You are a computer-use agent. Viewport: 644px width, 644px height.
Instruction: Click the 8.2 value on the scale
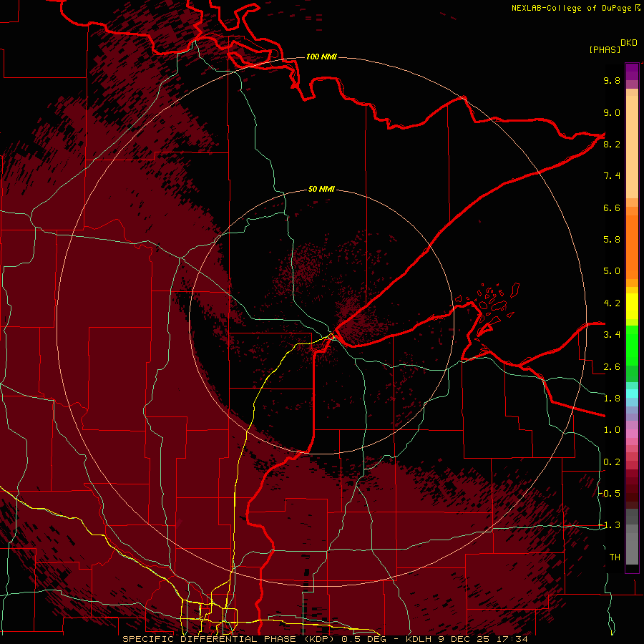click(x=612, y=144)
